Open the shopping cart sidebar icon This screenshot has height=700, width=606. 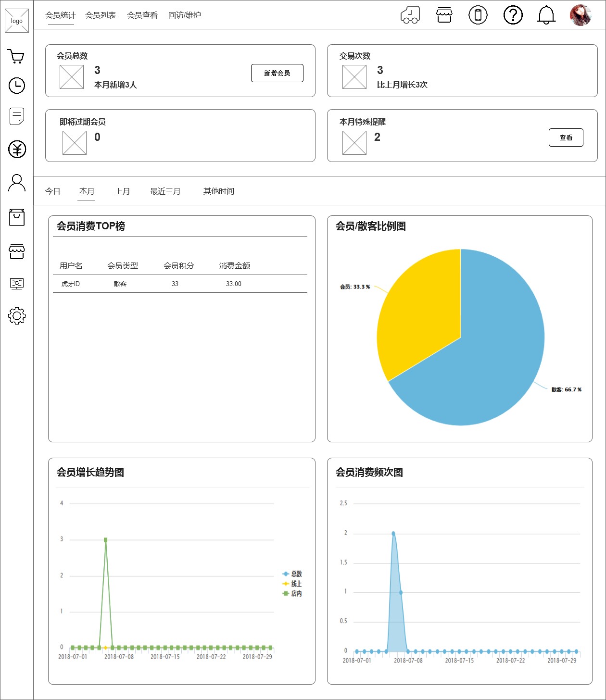[x=16, y=57]
